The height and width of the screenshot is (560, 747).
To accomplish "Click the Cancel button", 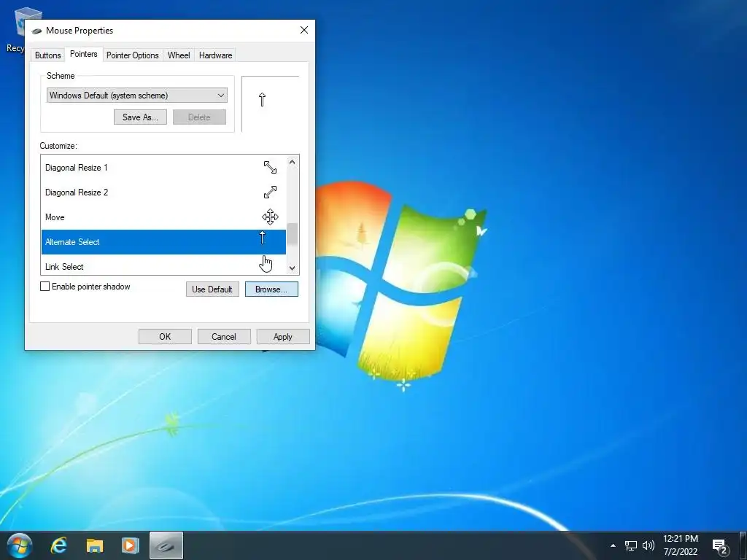I will coord(224,337).
